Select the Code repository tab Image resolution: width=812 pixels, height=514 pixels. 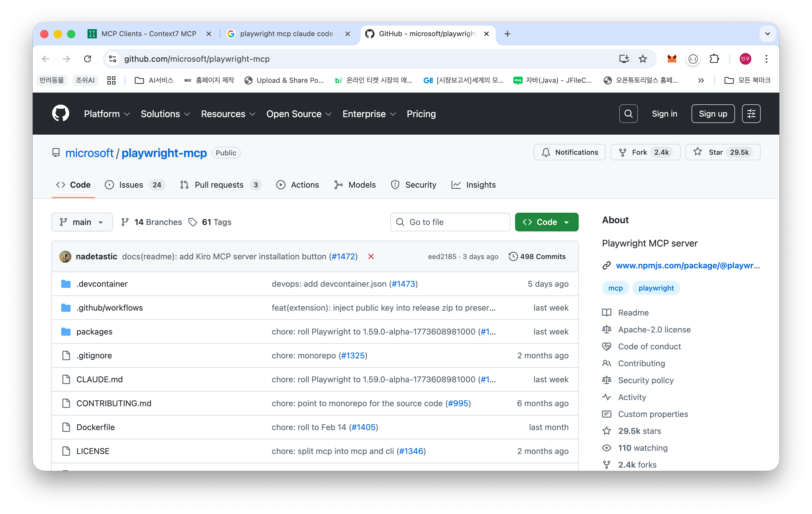pyautogui.click(x=73, y=184)
